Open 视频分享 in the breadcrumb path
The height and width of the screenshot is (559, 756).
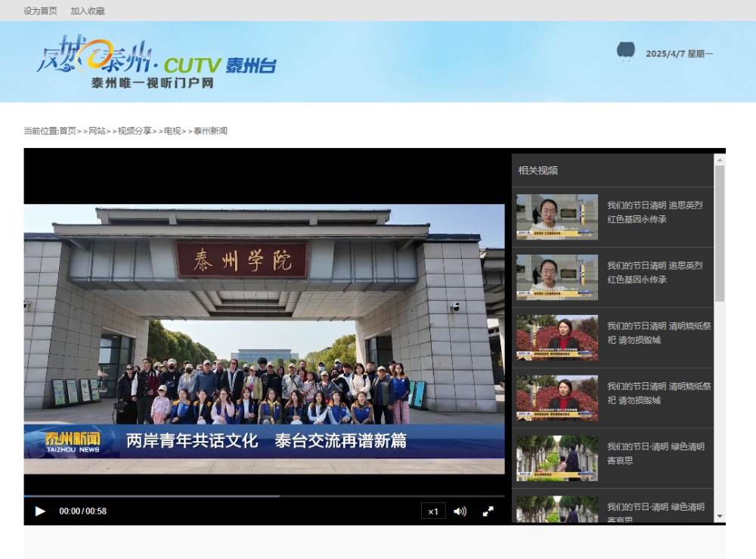tap(135, 131)
